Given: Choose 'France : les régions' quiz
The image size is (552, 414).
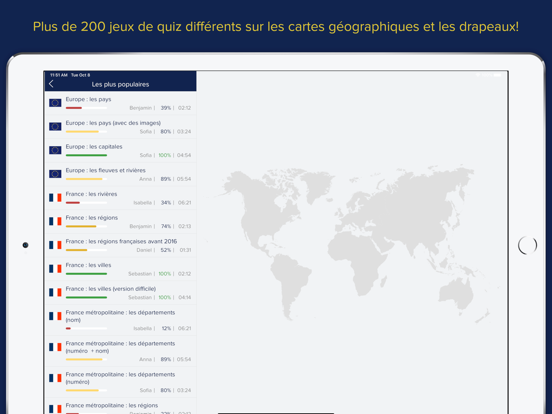Looking at the screenshot, I should tap(120, 222).
